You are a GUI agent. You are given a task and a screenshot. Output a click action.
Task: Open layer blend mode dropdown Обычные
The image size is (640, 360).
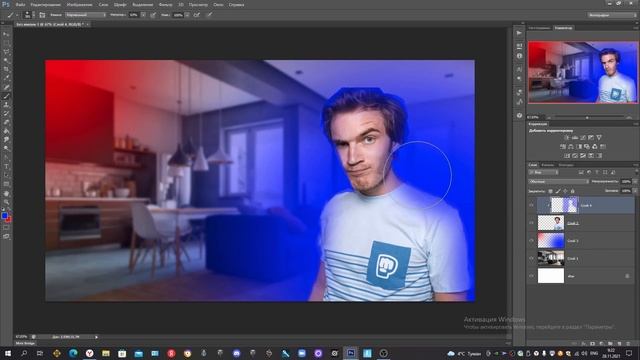pos(558,181)
